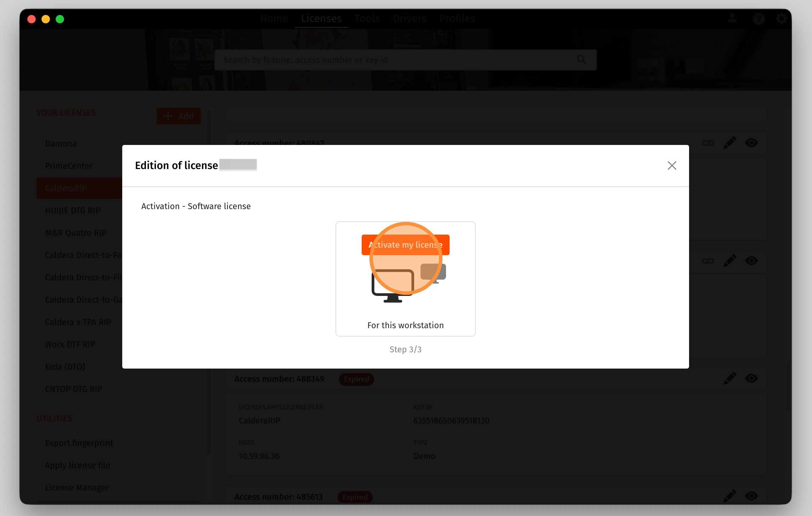
Task: Open Export fingerprint utility
Action: (x=79, y=443)
